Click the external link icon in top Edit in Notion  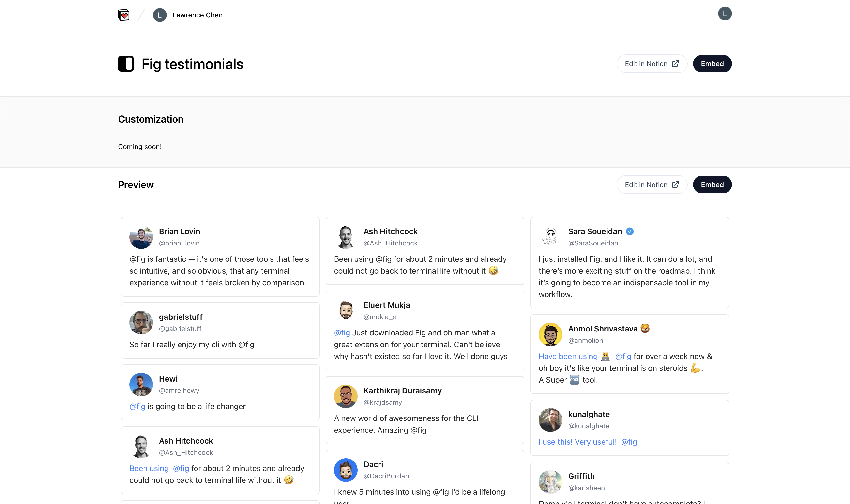coord(675,64)
